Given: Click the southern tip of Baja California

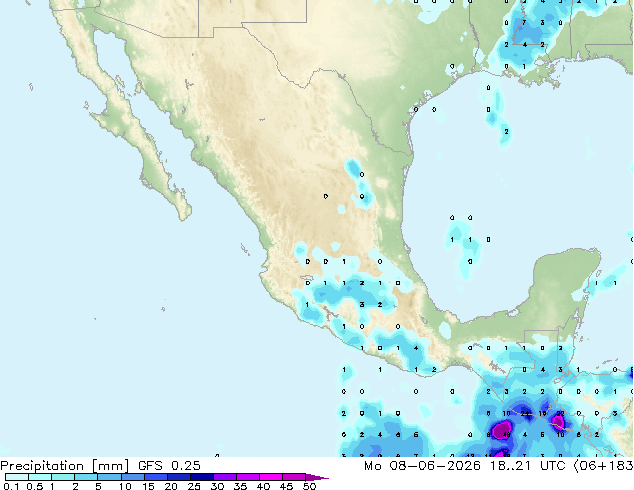Looking at the screenshot, I should pos(184,213).
